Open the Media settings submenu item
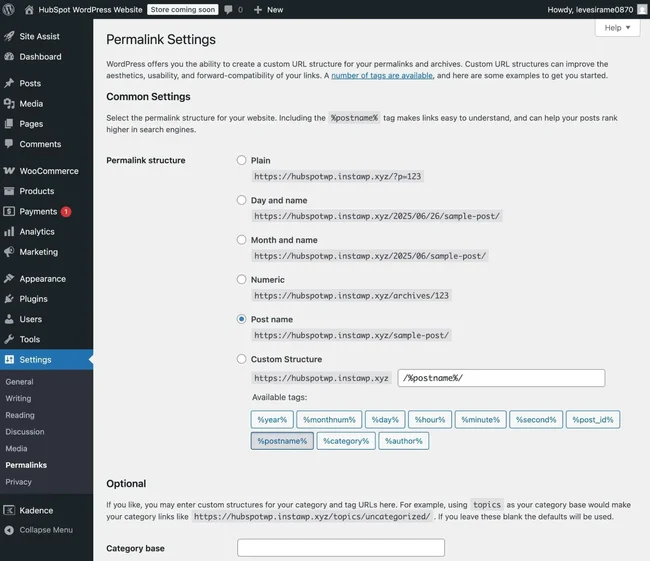 [16, 449]
